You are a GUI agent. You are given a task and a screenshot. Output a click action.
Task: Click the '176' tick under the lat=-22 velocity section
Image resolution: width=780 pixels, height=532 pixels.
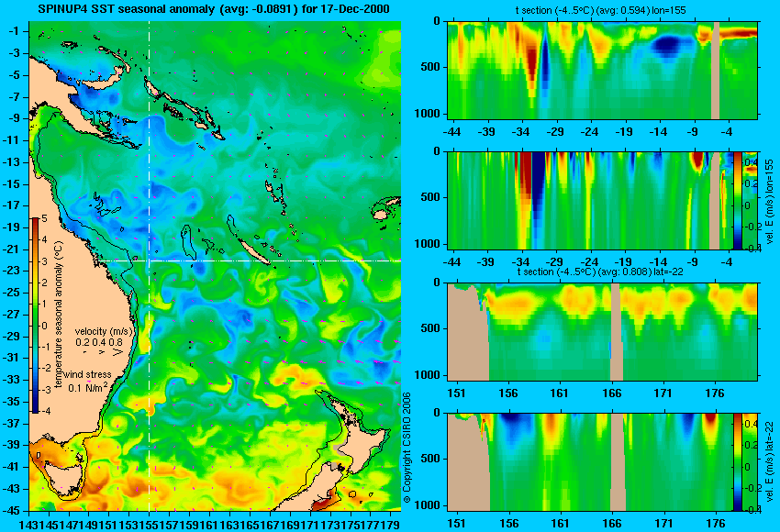[x=716, y=524]
